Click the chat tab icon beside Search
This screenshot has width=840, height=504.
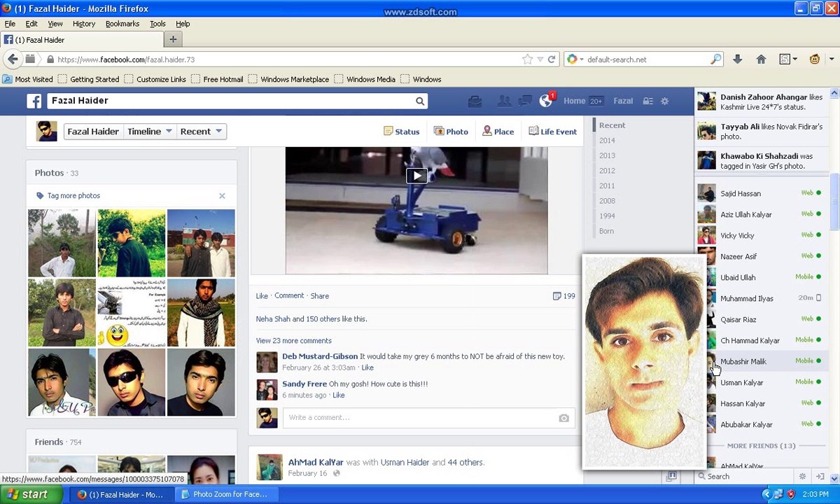671,477
